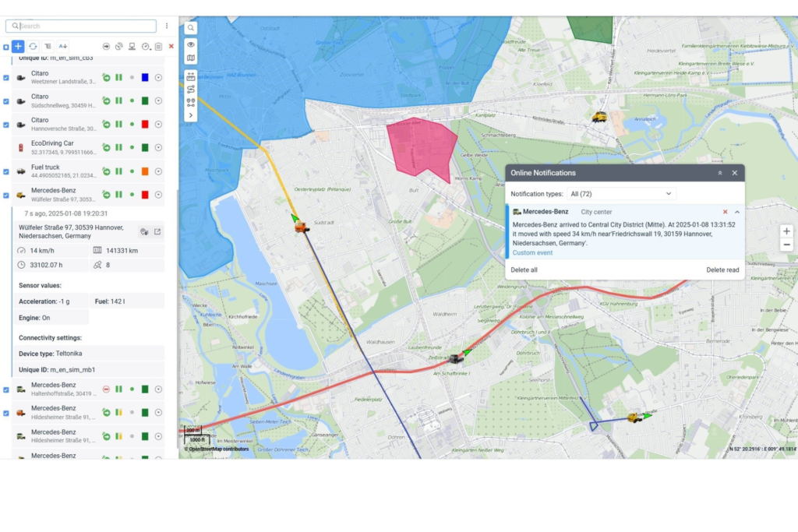Open the map search tool
The height and width of the screenshot is (532, 798).
(x=191, y=28)
